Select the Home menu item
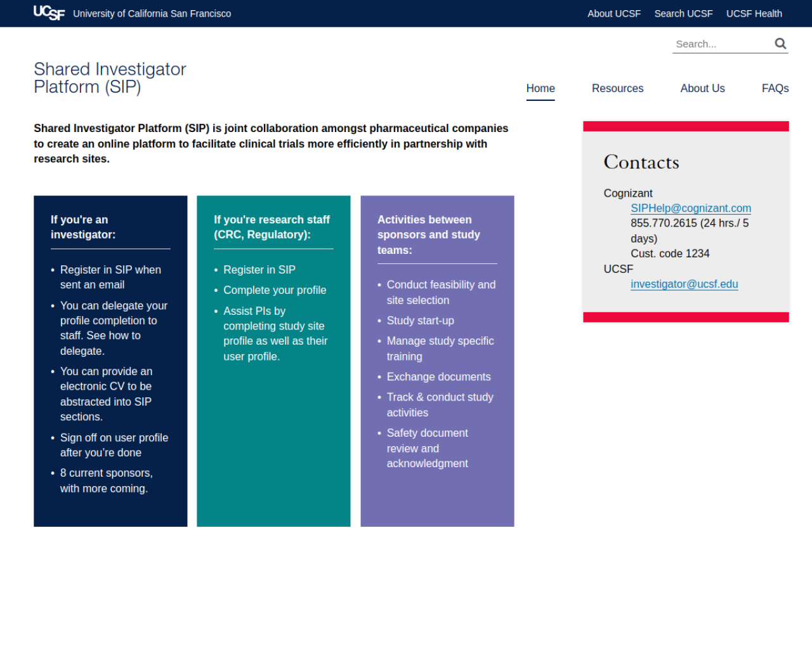Screen dimensions: 812x650 [x=540, y=88]
